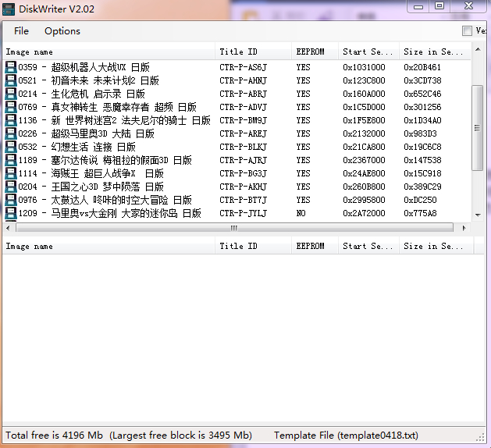Click the horizontal scrollbar right arrow
The image size is (491, 448).
[464, 228]
